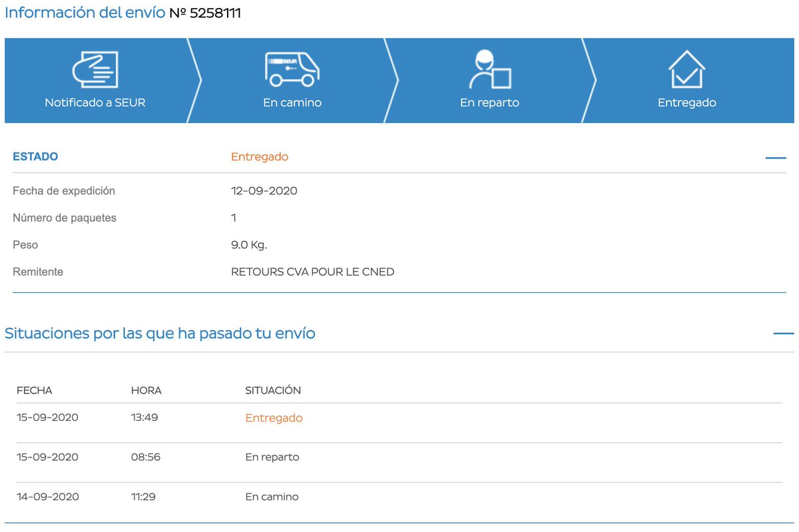Click the ESTADO header label
Image resolution: width=799 pixels, height=532 pixels.
[x=35, y=156]
